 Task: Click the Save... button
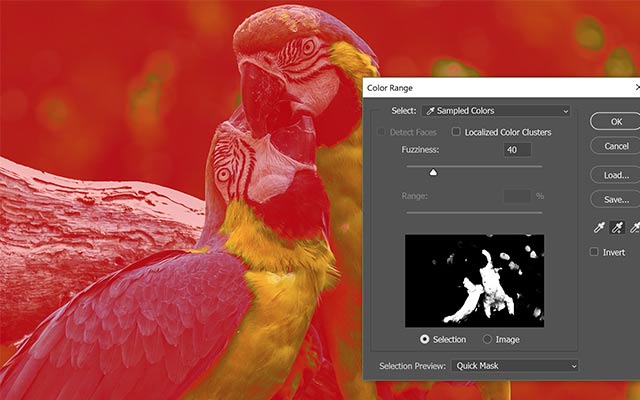click(x=616, y=200)
